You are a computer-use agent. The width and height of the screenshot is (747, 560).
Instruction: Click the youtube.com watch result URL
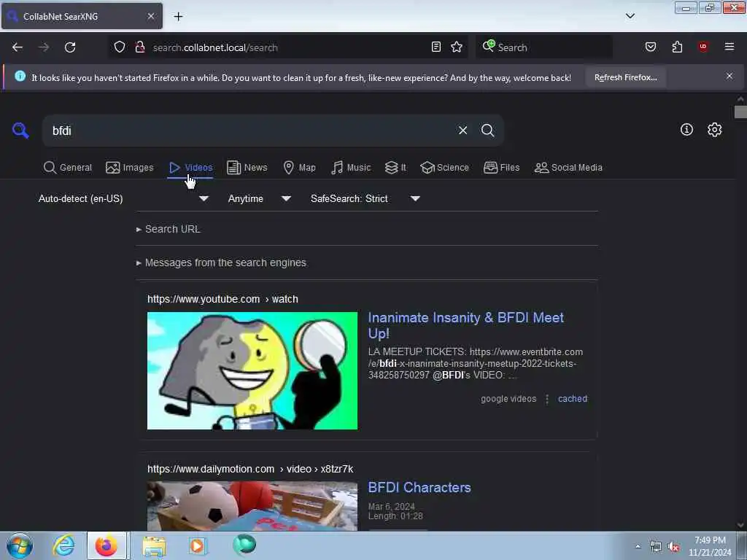[x=222, y=299]
